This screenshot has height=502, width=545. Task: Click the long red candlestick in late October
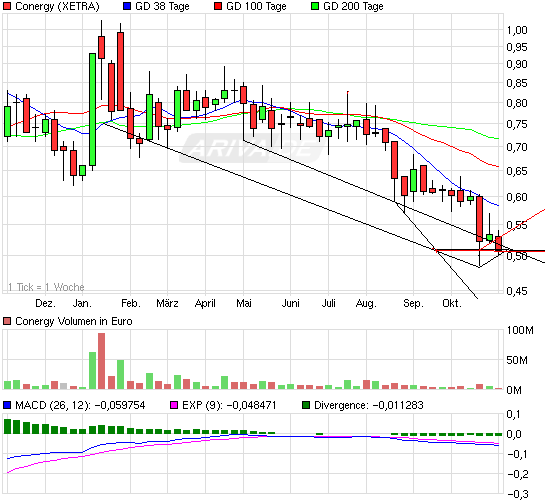tap(479, 219)
